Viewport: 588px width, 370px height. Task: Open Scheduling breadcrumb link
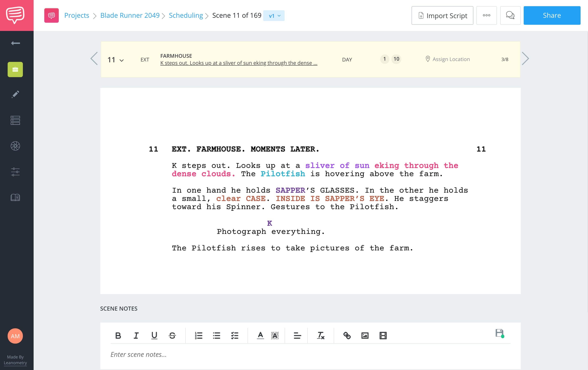186,15
